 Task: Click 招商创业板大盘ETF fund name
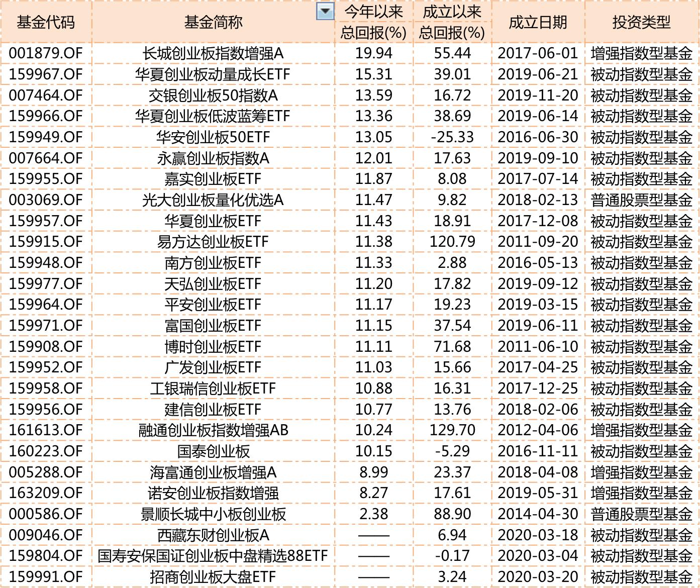coord(211,576)
